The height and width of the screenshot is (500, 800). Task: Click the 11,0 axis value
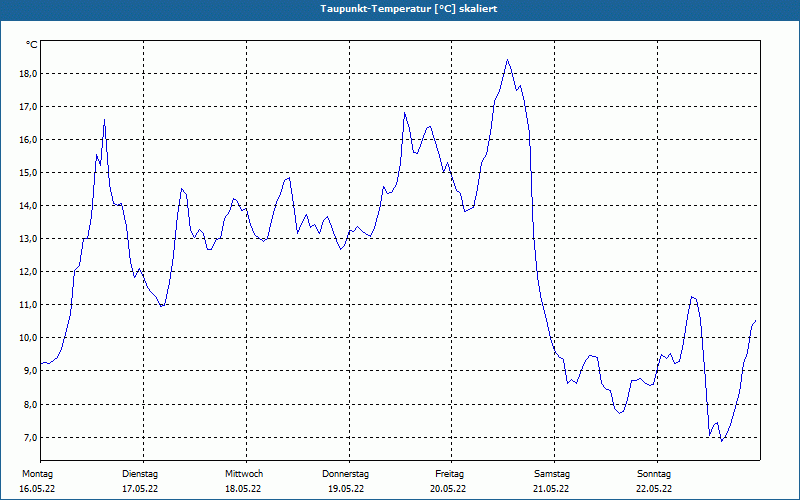[x=28, y=305]
